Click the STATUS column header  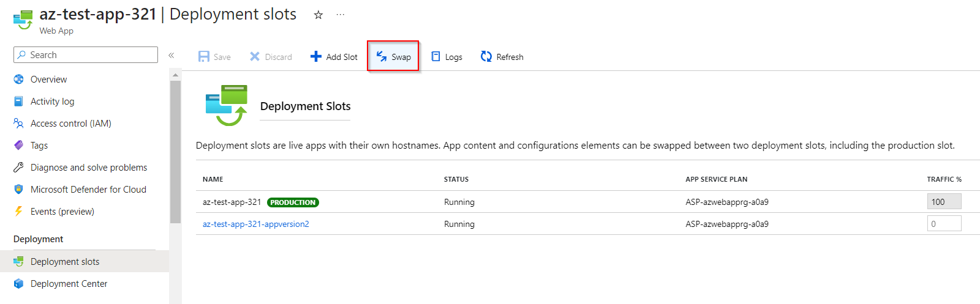pos(456,179)
